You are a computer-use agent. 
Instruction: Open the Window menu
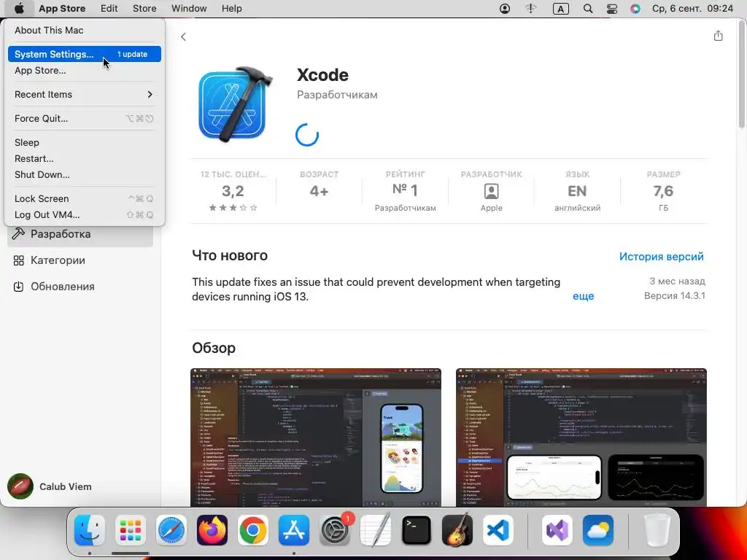coord(189,9)
